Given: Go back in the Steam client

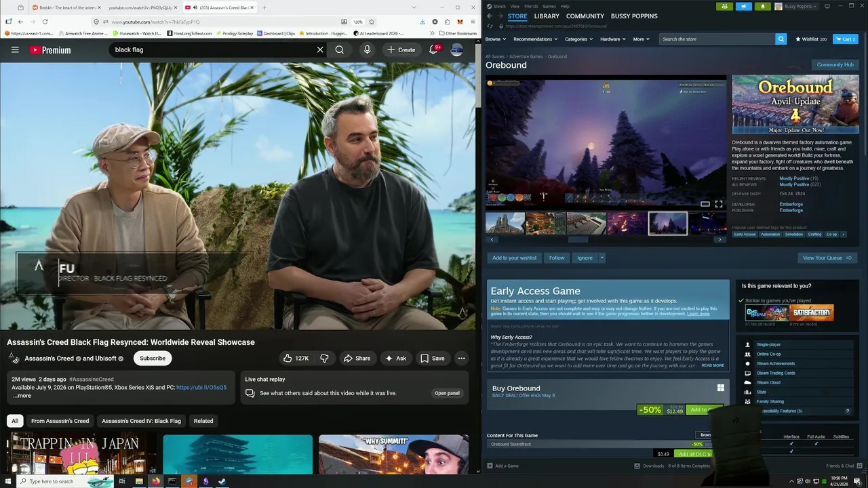Looking at the screenshot, I should [x=490, y=16].
